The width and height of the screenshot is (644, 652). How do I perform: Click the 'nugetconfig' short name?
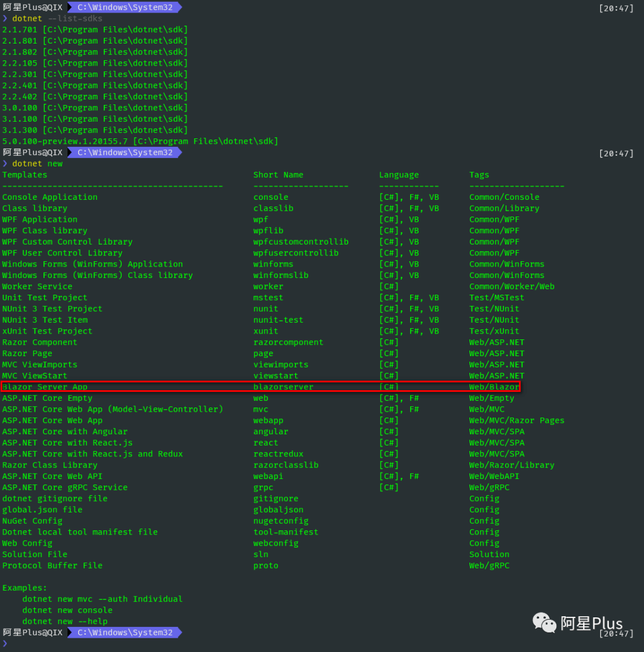281,521
